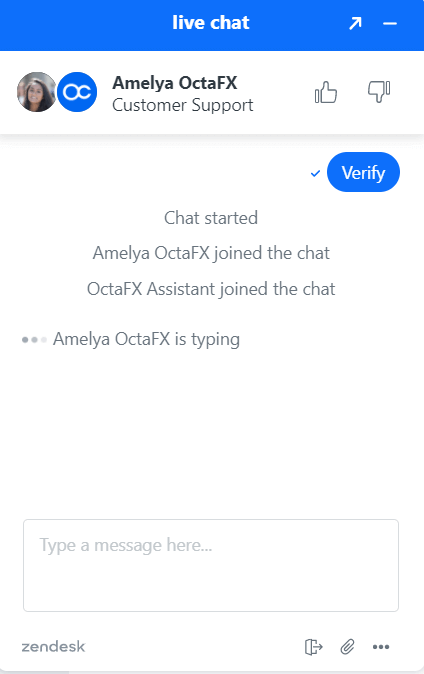Image resolution: width=424 pixels, height=674 pixels.
Task: Attach a file with paperclip icon
Action: (347, 646)
